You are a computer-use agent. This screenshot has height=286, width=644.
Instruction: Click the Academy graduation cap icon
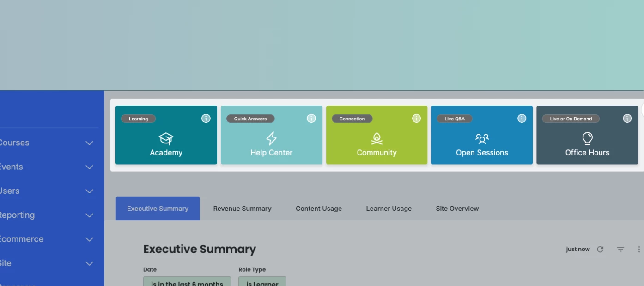click(x=166, y=138)
